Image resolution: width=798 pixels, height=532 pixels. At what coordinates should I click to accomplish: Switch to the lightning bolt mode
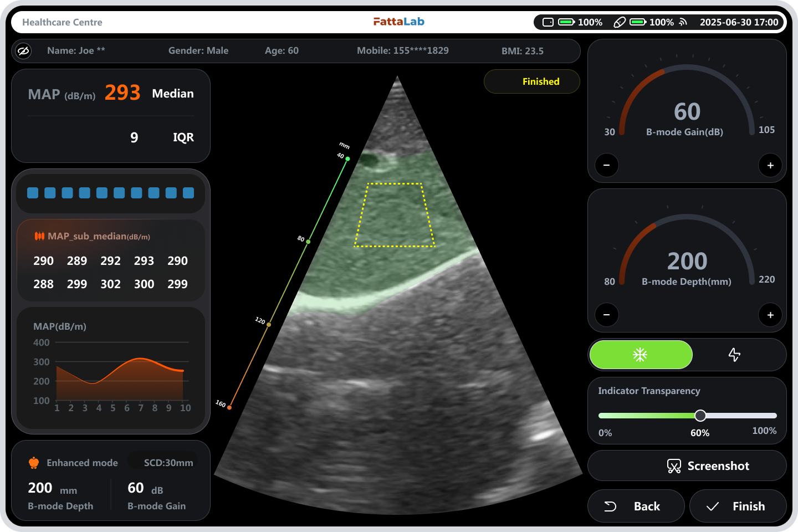click(x=734, y=355)
